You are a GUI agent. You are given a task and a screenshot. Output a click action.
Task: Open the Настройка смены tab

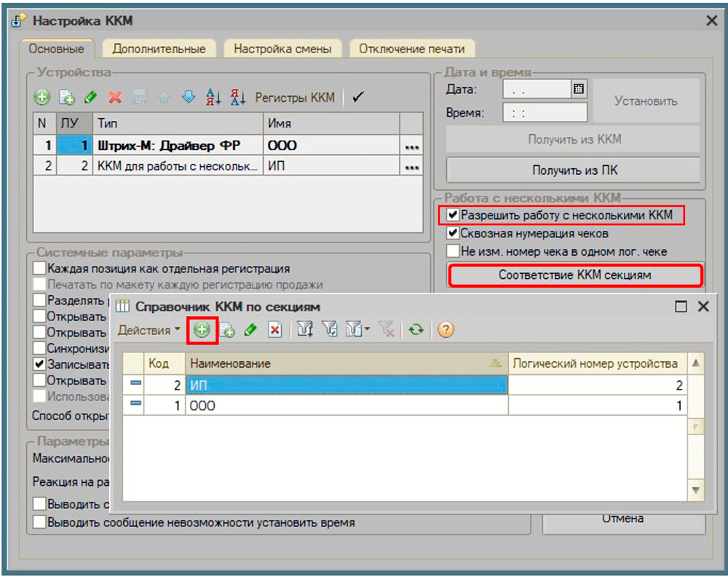click(x=282, y=49)
